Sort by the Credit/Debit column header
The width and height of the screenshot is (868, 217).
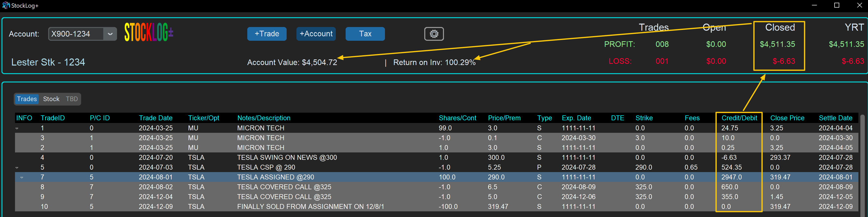coord(739,118)
